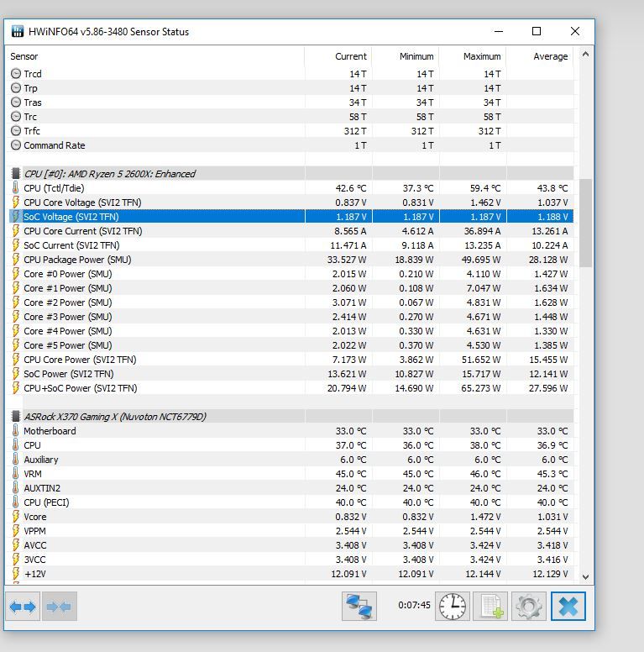Click lightning icon for CPU Core Voltage
644x652 pixels.
[16, 202]
